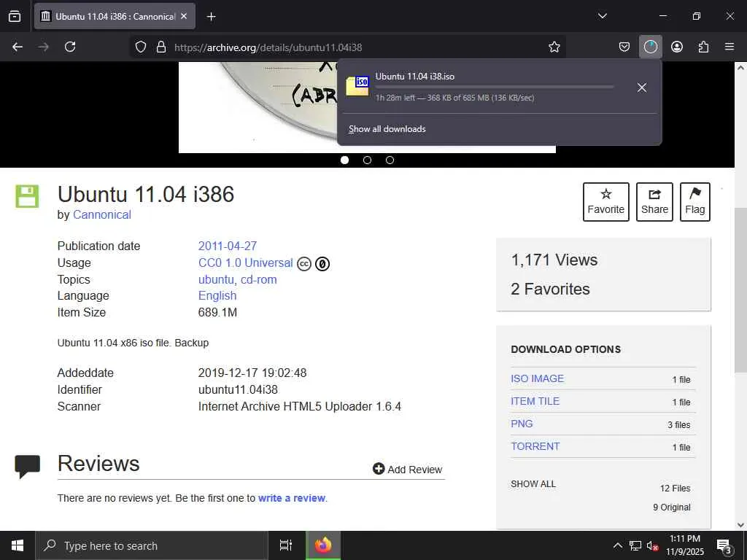
Task: Close the Ubuntu 11.04 i386 tab
Action: pyautogui.click(x=184, y=16)
